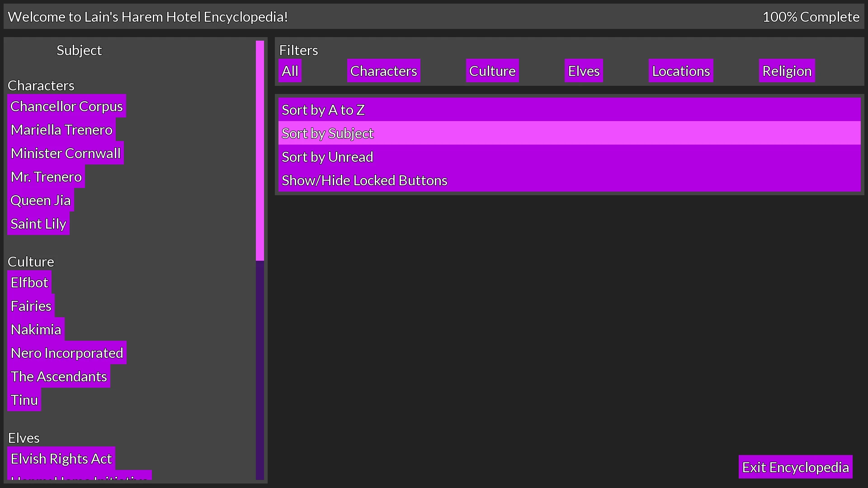Select the Elves filter tab
The height and width of the screenshot is (488, 868).
pyautogui.click(x=584, y=70)
